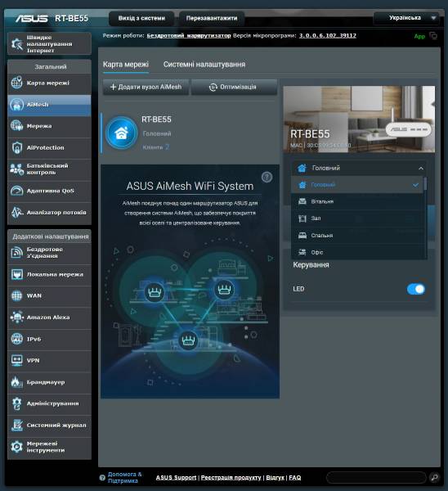This screenshot has width=448, height=491.
Task: Click the Adaptive QoS gauge icon
Action: [17, 191]
